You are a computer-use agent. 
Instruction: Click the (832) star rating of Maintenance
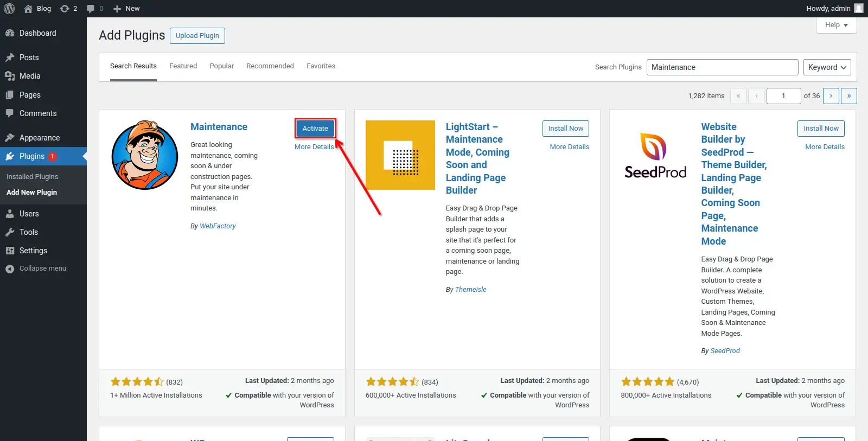coord(146,382)
